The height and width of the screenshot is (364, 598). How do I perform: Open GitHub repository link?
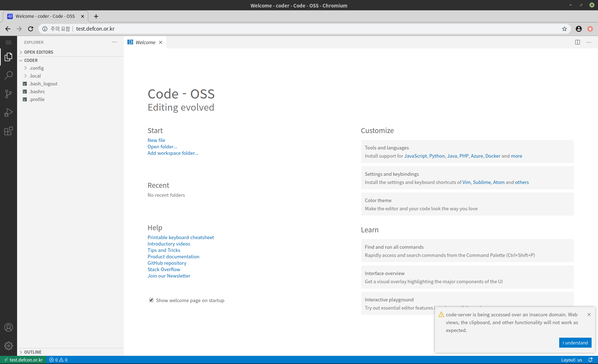[167, 263]
